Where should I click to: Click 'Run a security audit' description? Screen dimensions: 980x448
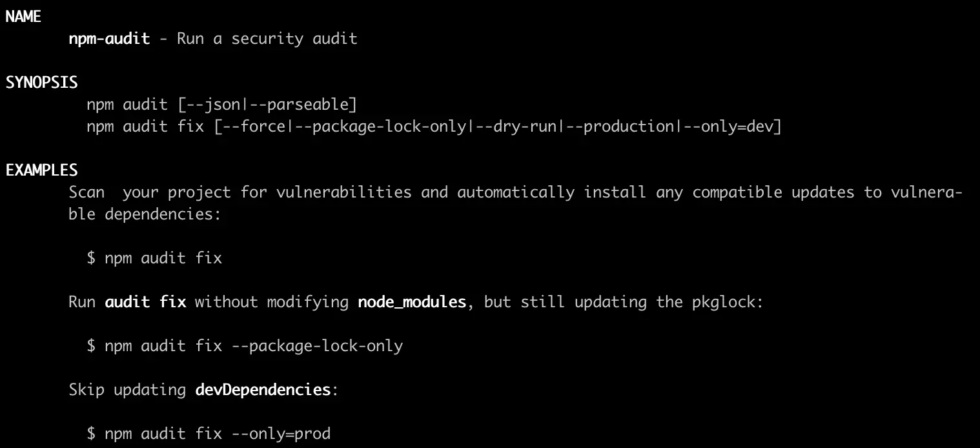[267, 39]
